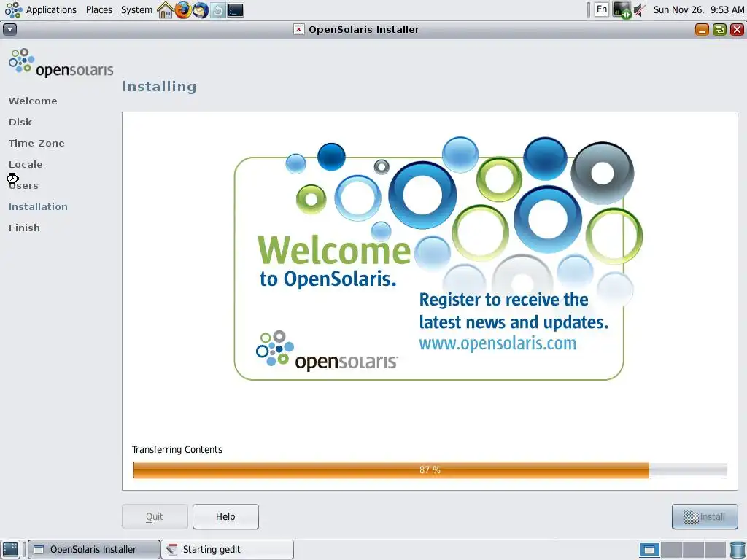Screen dimensions: 747x560
Task: Select the Users step in sidebar
Action: [x=24, y=186]
